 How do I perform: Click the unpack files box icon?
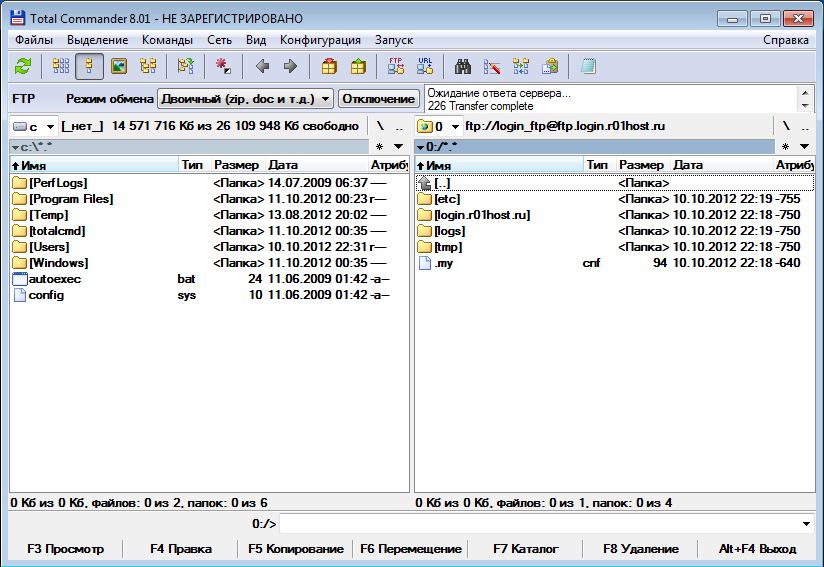tap(358, 66)
